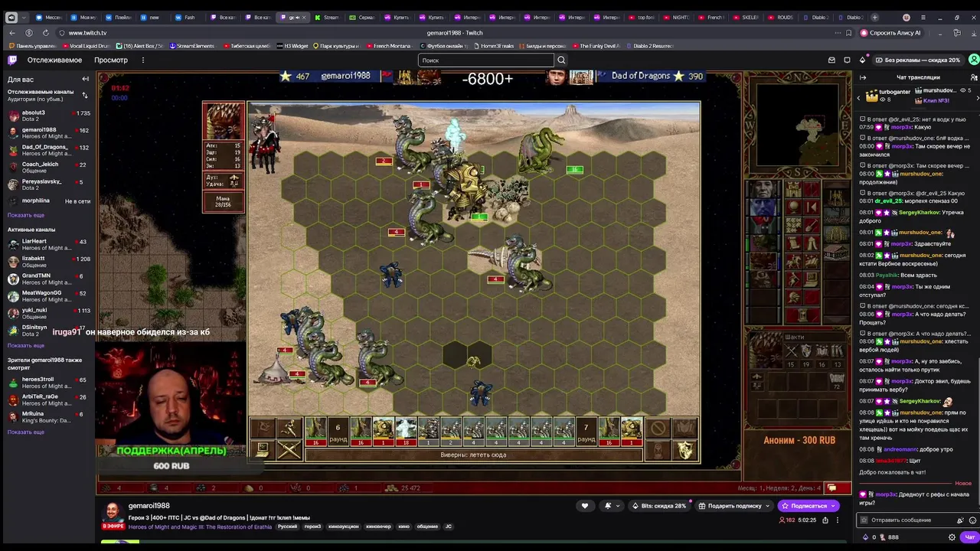Open the 'Просмотр' browse tab
This screenshot has width=980, height=551.
tap(111, 60)
